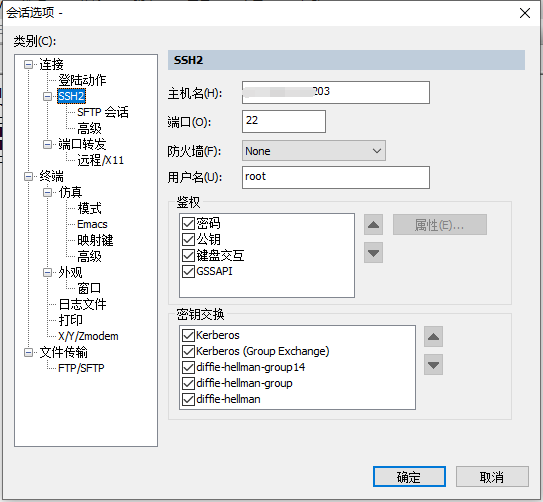
Task: Move the selected authentication method up
Action: [373, 225]
